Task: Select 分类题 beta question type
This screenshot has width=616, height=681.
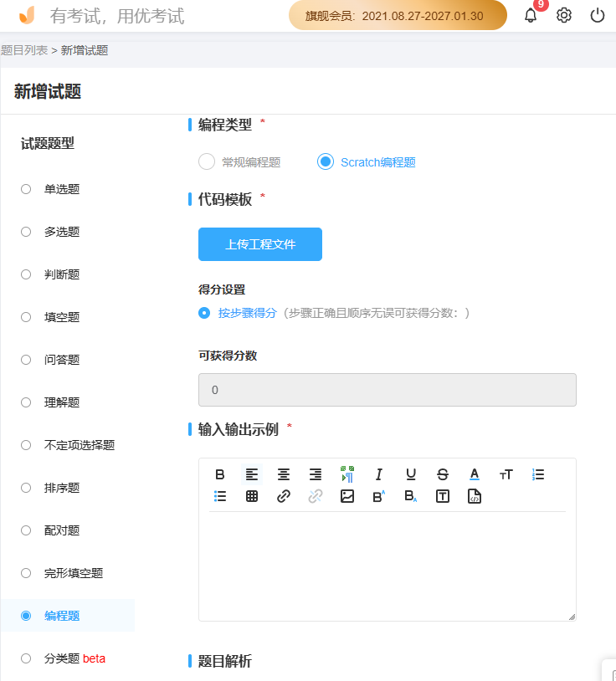Action: click(x=63, y=658)
